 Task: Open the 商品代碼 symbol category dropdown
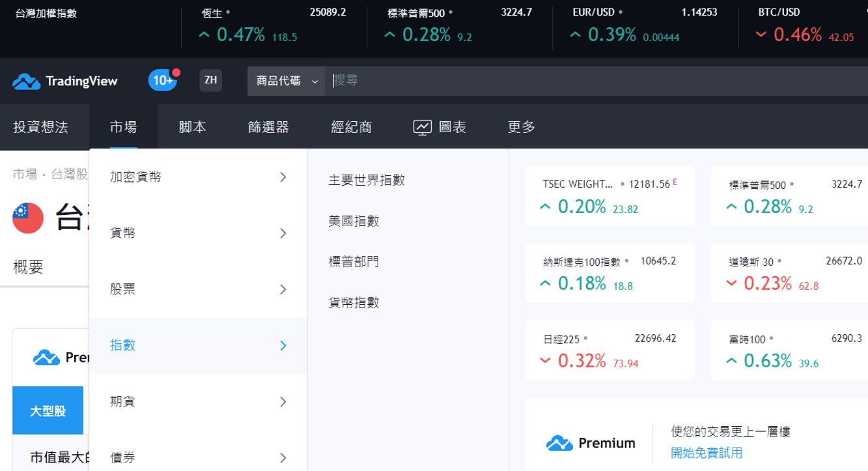pos(285,81)
